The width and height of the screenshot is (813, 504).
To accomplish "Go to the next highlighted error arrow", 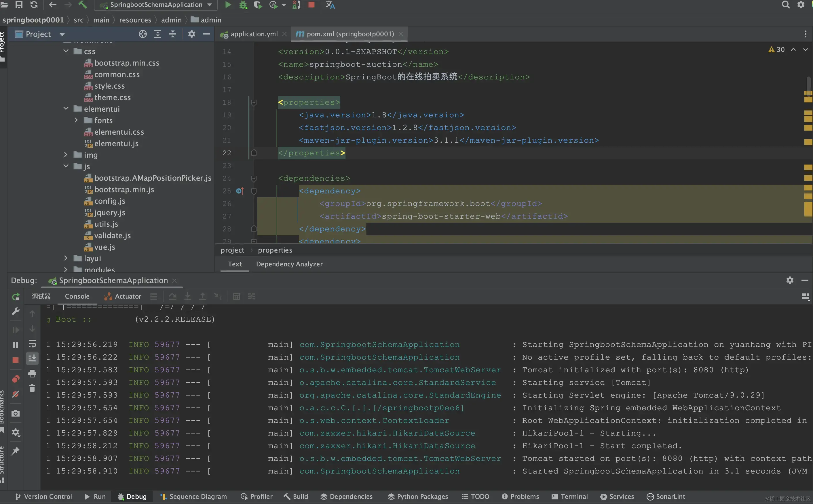I will coord(805,49).
